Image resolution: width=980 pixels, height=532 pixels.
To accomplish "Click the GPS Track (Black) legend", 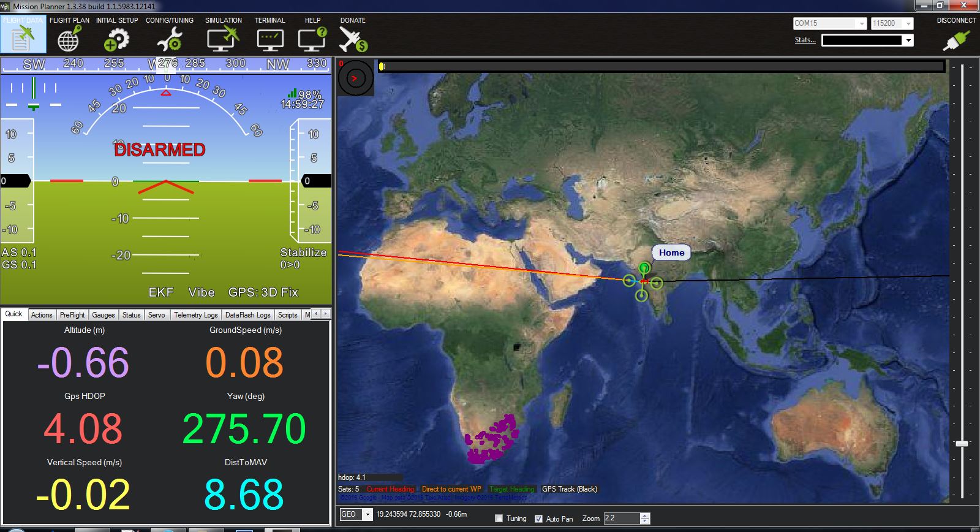I will (570, 489).
